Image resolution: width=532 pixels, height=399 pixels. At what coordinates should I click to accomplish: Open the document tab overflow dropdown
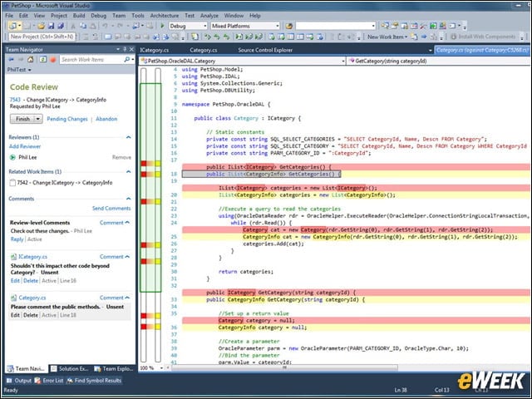click(431, 50)
